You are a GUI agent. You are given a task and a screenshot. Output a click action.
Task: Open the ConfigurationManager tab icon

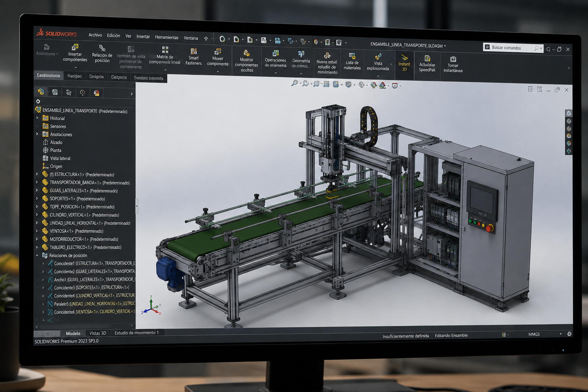tap(69, 92)
